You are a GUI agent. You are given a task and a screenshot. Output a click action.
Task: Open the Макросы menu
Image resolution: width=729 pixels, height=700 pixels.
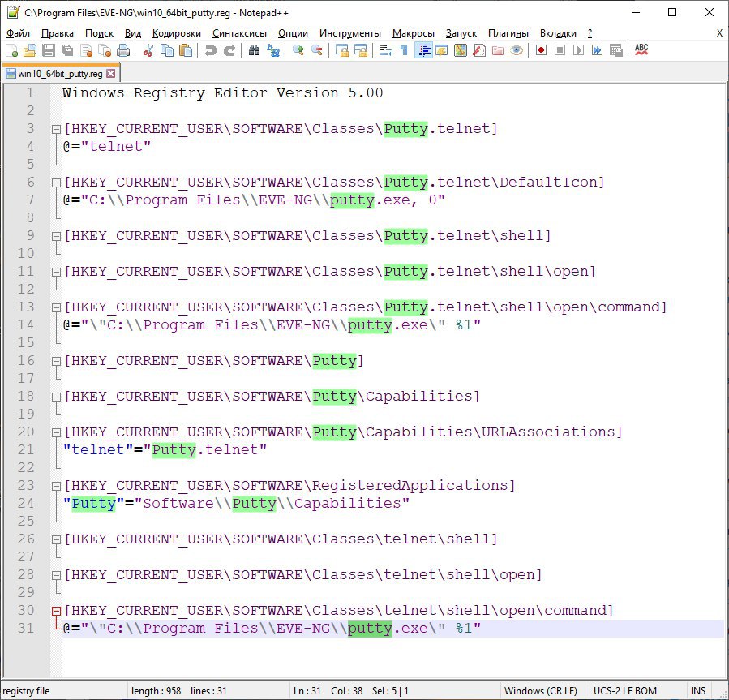click(x=414, y=33)
